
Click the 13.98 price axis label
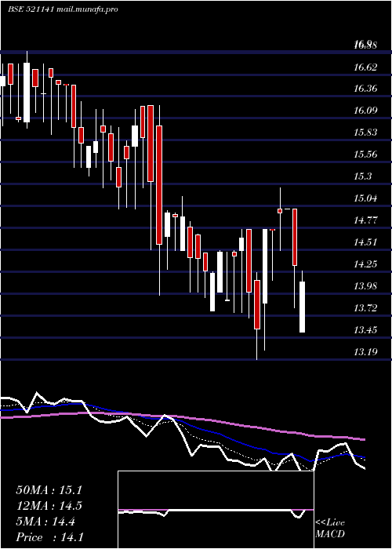pos(365,285)
